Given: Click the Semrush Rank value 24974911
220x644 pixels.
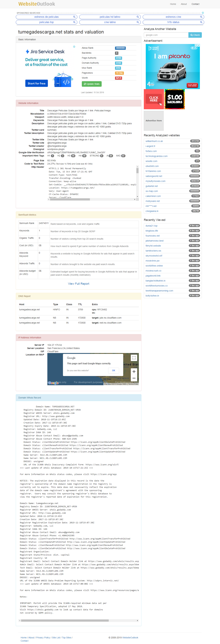Looking at the screenshot, I should click(43, 223).
